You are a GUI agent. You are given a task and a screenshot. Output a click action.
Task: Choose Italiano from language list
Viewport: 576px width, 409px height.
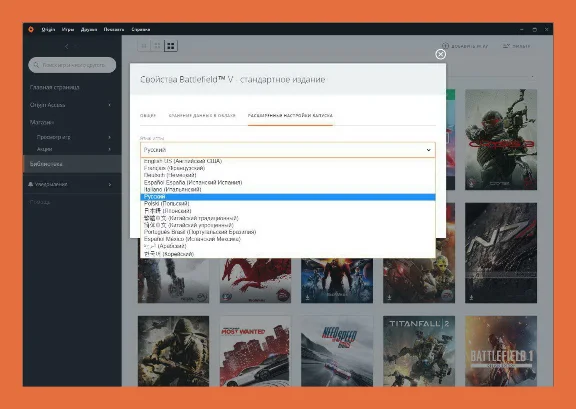pyautogui.click(x=288, y=190)
